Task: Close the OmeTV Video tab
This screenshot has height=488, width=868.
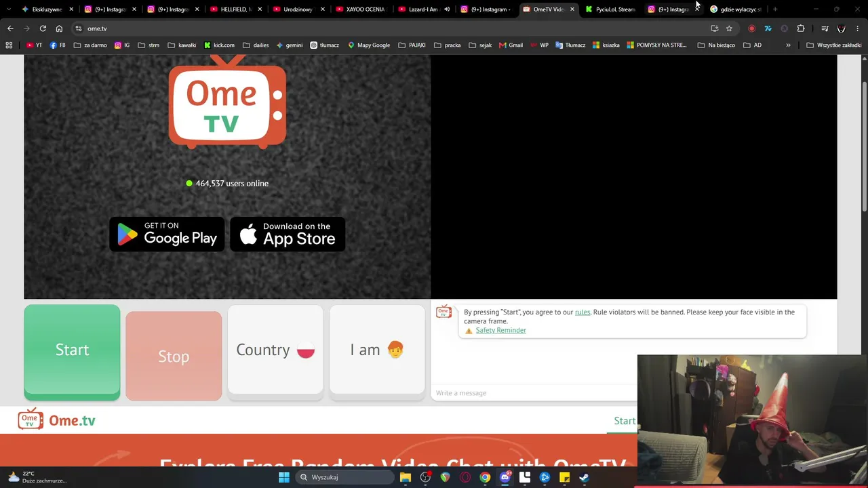Action: tap(572, 9)
